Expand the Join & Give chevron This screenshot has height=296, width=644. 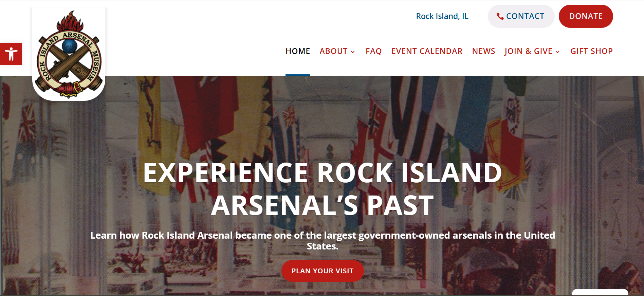coord(557,52)
